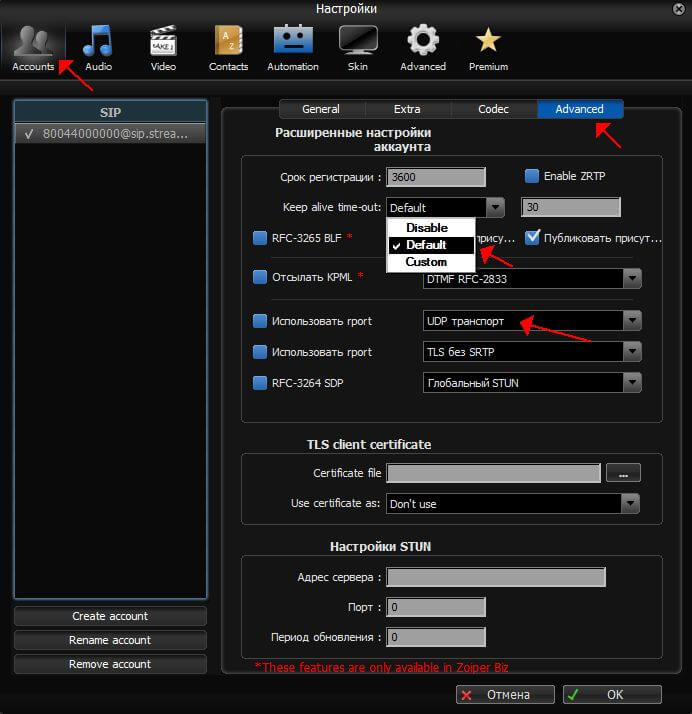Open the Contacts settings section
This screenshot has height=714, width=692.
[228, 48]
